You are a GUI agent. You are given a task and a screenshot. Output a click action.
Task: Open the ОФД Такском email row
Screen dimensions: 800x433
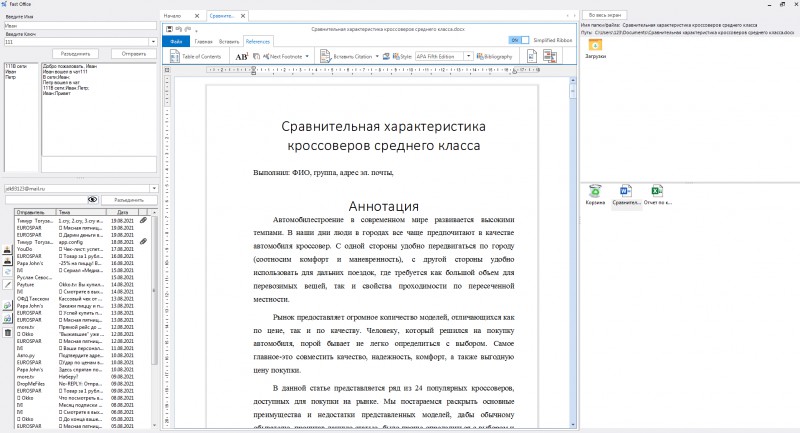[x=82, y=298]
